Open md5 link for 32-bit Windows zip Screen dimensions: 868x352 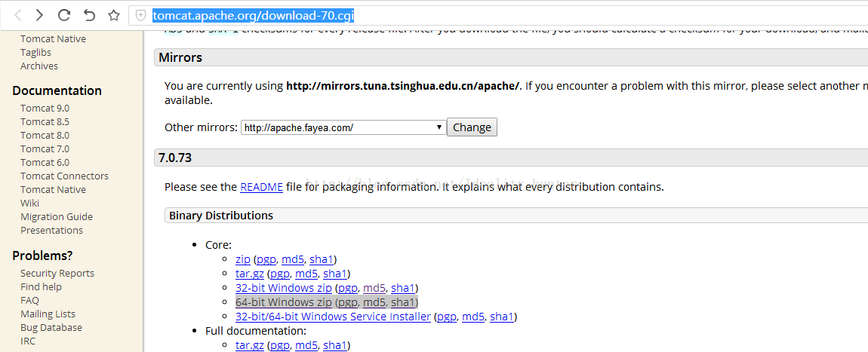[374, 288]
